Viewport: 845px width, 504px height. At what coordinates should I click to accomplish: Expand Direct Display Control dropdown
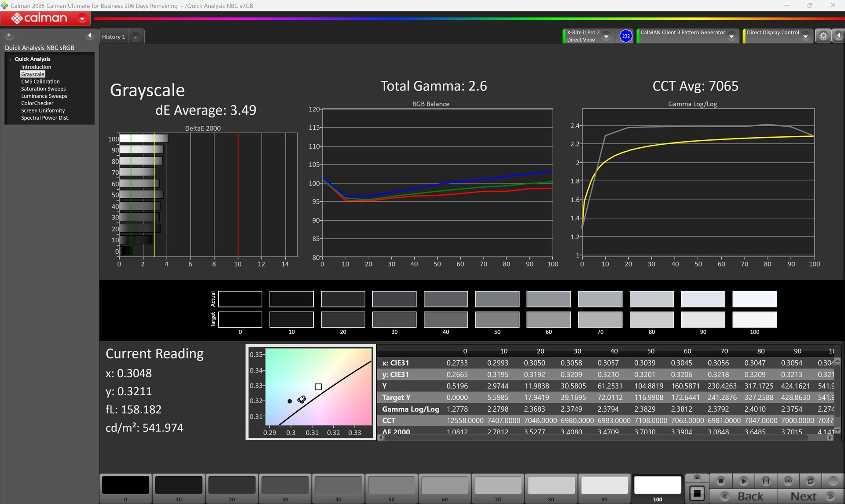coord(805,37)
